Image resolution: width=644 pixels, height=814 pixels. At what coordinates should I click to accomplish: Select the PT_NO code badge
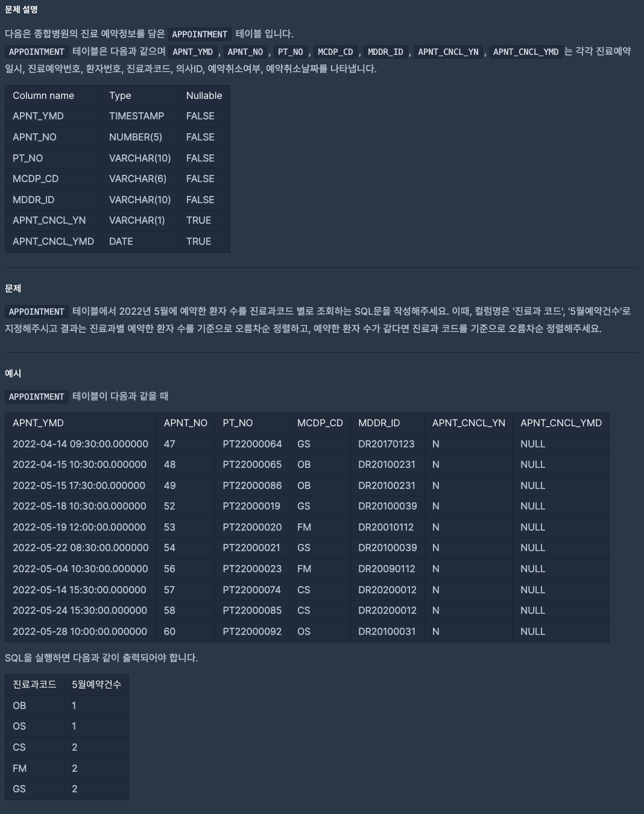(x=291, y=52)
